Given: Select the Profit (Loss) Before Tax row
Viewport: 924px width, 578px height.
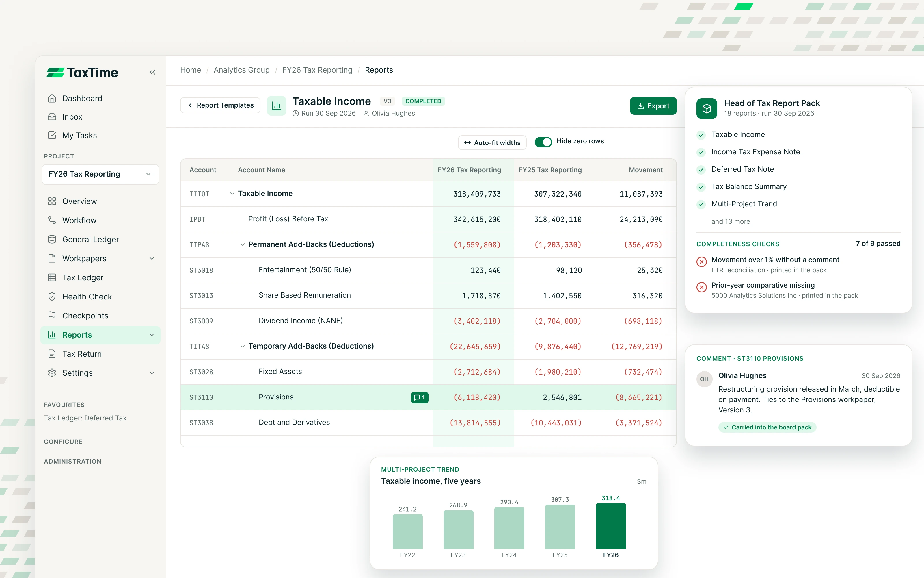Looking at the screenshot, I should coord(429,219).
